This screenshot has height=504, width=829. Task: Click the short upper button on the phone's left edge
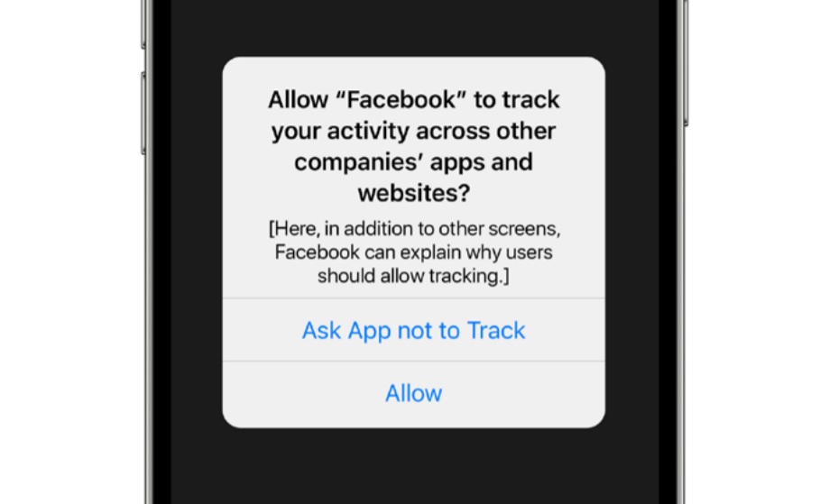(143, 24)
